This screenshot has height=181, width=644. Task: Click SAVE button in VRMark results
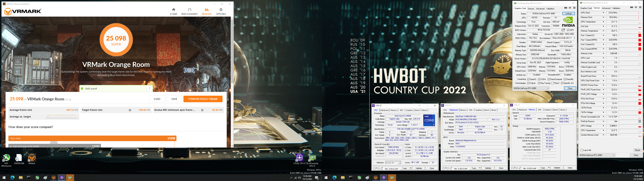174,99
